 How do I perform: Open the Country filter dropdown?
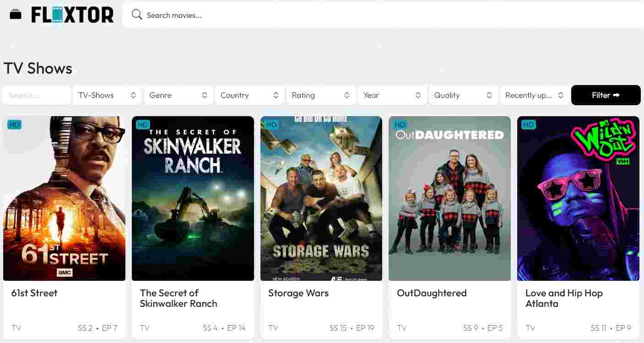click(249, 95)
